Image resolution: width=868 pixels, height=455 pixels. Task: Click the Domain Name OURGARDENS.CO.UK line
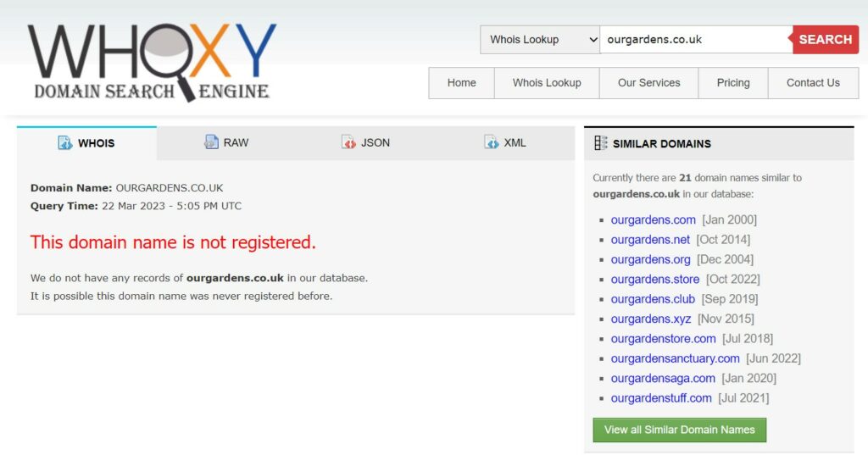point(127,187)
